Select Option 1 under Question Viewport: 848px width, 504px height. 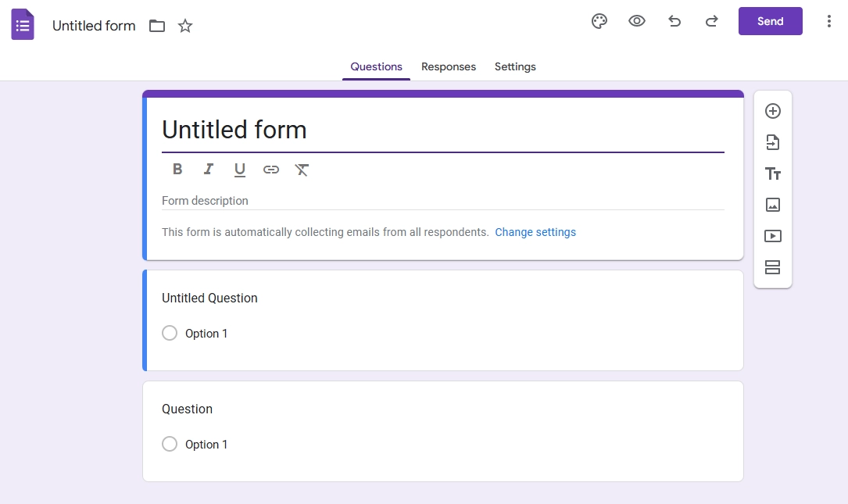[x=170, y=444]
